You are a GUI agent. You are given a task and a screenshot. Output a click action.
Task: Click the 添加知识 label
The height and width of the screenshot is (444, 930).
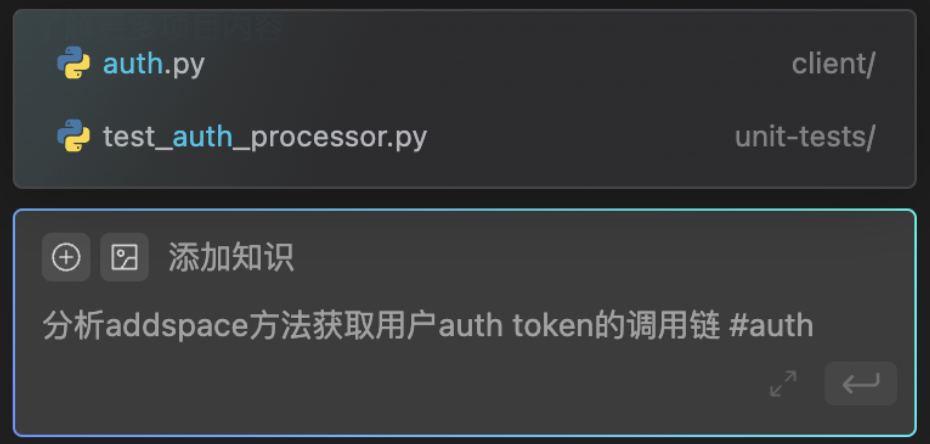pos(231,258)
